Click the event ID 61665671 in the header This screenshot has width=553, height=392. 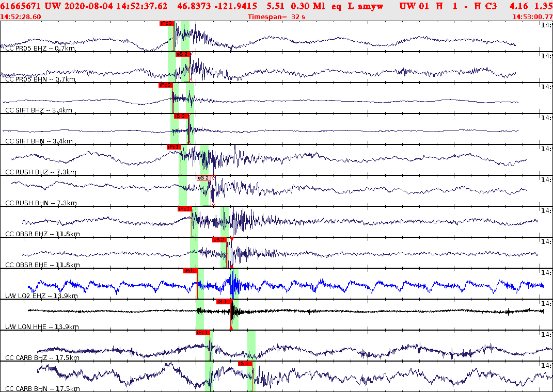(20, 7)
